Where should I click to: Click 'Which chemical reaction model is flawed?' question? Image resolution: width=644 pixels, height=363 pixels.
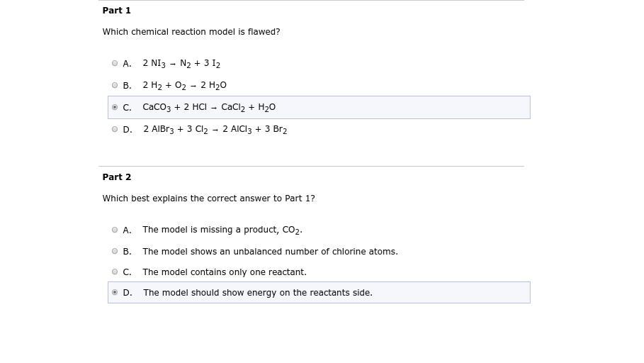pos(191,32)
